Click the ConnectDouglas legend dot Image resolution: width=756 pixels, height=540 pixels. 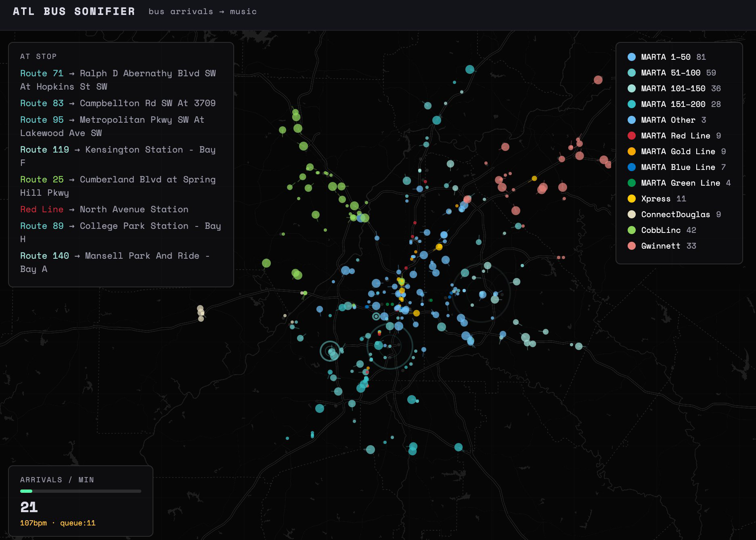pos(632,214)
